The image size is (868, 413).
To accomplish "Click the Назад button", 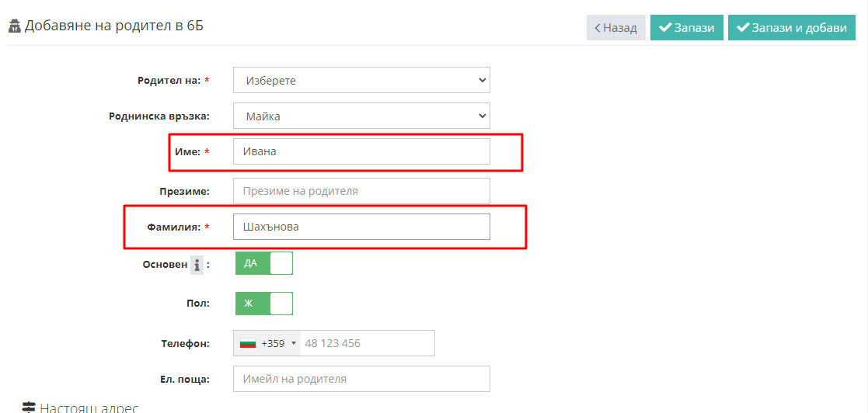I will coord(616,28).
